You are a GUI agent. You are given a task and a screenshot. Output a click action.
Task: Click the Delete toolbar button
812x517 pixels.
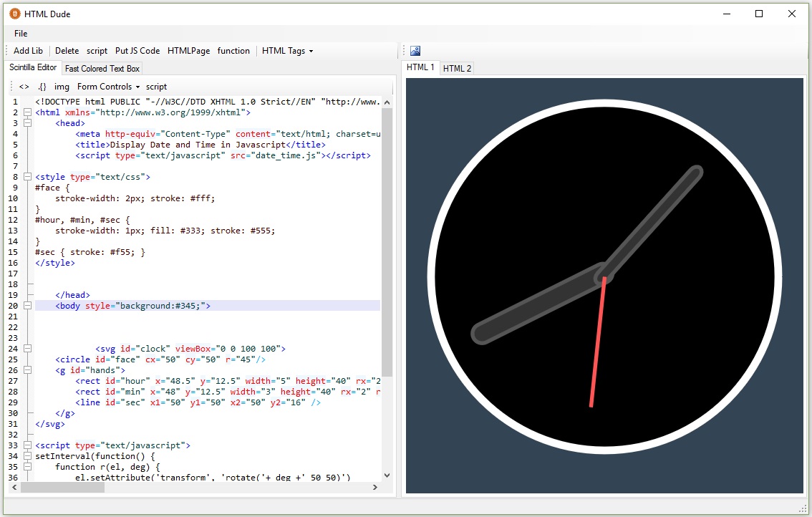tap(67, 51)
